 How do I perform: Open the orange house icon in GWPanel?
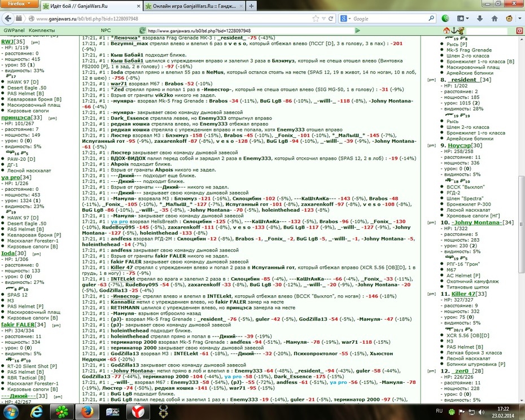[447, 30]
